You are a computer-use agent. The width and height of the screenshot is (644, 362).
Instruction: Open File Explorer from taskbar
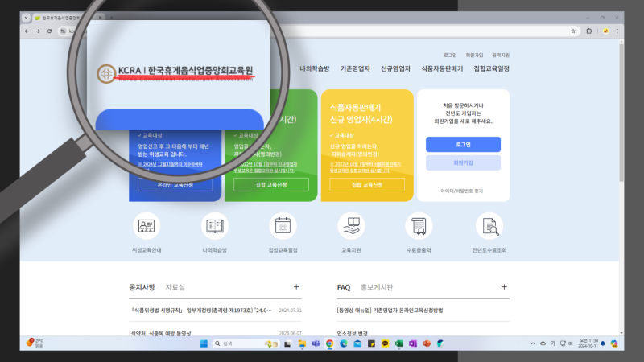pyautogui.click(x=302, y=343)
